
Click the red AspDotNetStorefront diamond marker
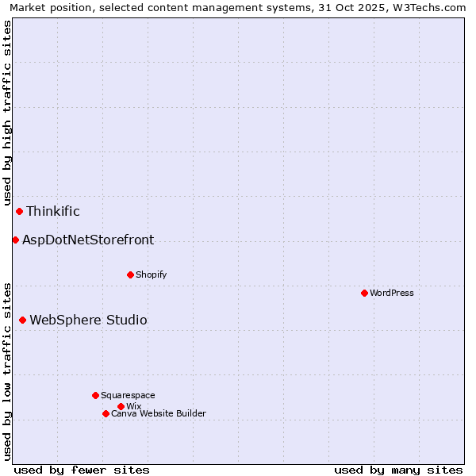[x=15, y=240]
